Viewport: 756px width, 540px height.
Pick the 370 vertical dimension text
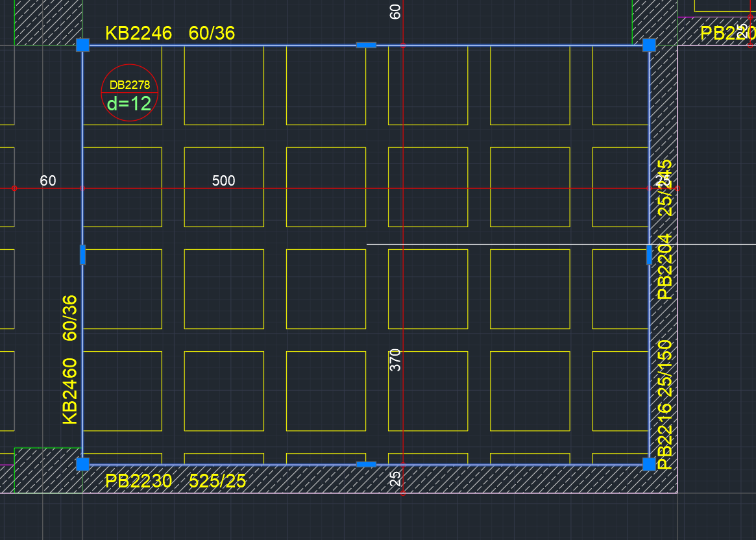(x=395, y=360)
